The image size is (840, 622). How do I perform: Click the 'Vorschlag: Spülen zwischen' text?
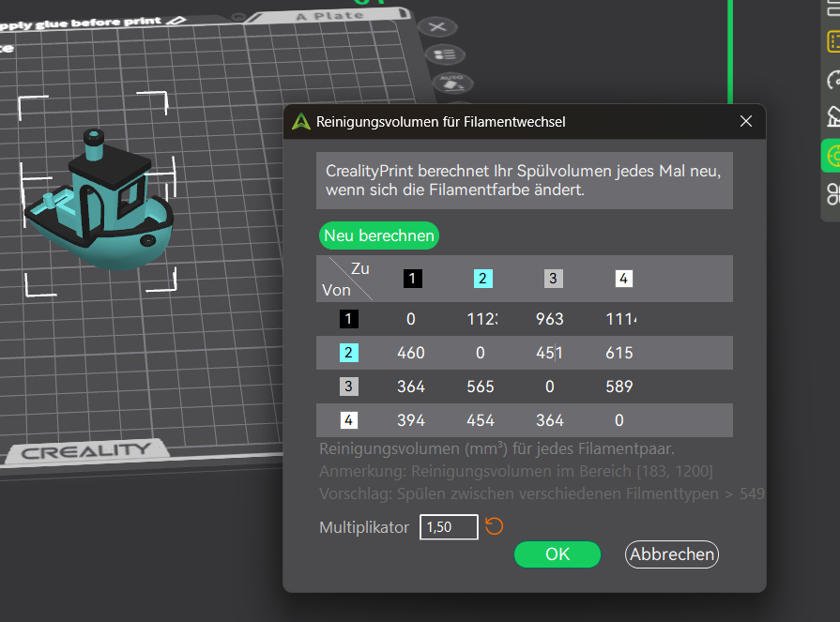pos(542,493)
